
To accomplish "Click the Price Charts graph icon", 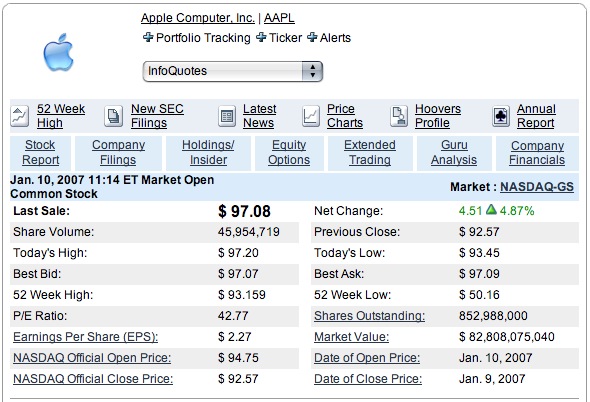I will point(311,116).
